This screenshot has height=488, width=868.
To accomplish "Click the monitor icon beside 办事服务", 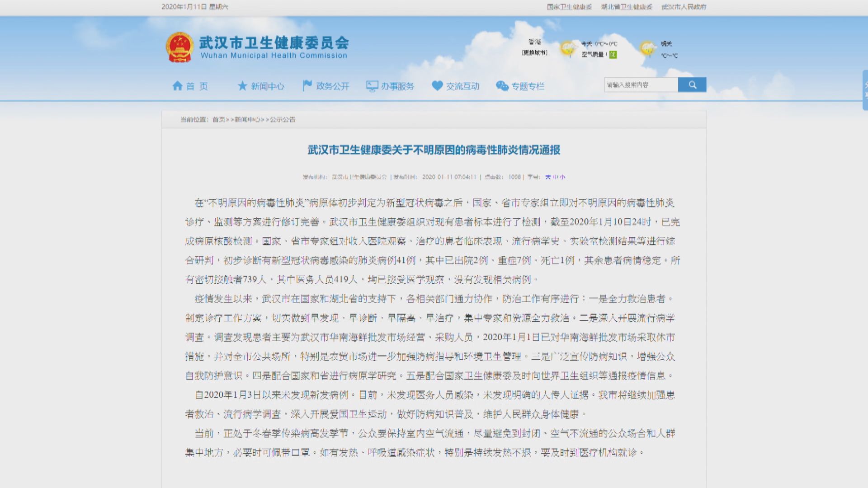I will pyautogui.click(x=372, y=85).
